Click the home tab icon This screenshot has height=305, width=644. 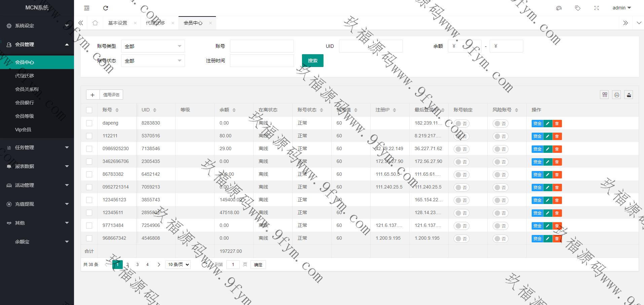95,23
